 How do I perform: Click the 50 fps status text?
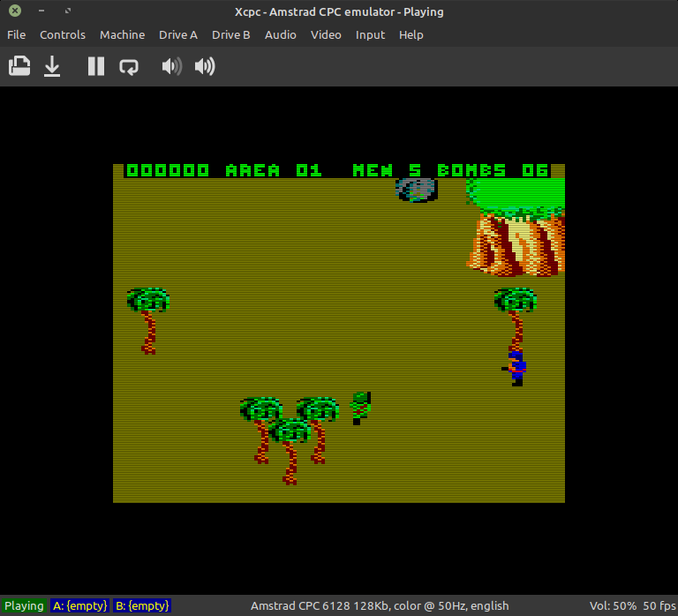point(659,605)
